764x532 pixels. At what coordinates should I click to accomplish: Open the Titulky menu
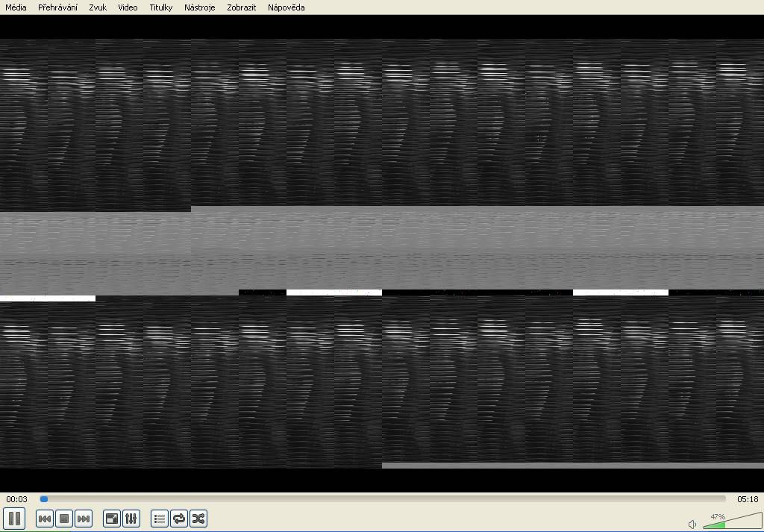click(161, 7)
